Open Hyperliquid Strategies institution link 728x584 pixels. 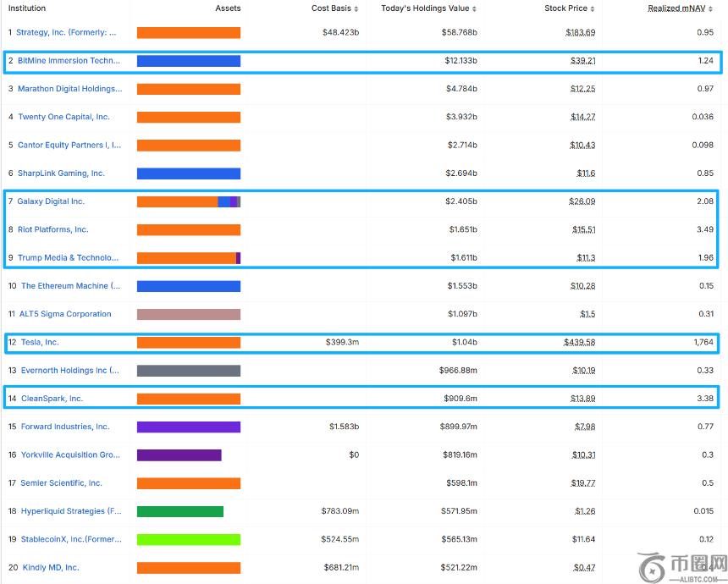tap(71, 511)
